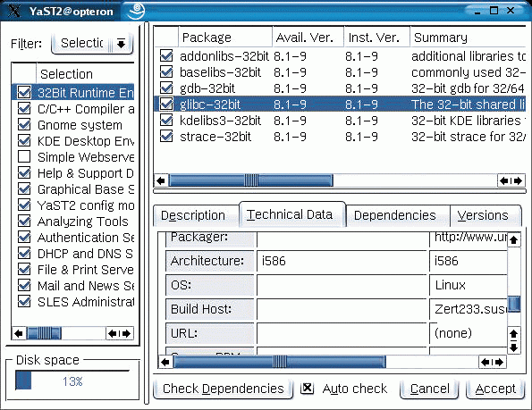Uncheck the Gnome system selection
This screenshot has height=410, width=532.
click(24, 124)
